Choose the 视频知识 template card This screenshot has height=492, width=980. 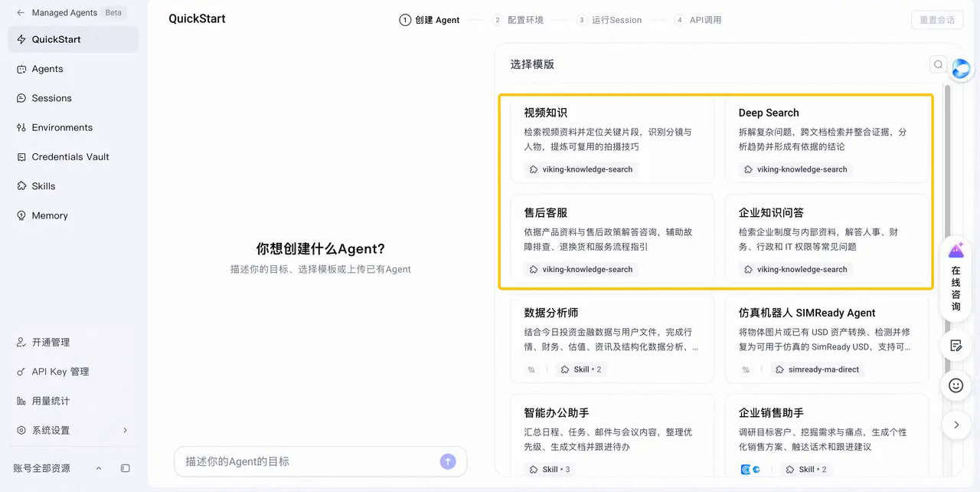pos(612,139)
